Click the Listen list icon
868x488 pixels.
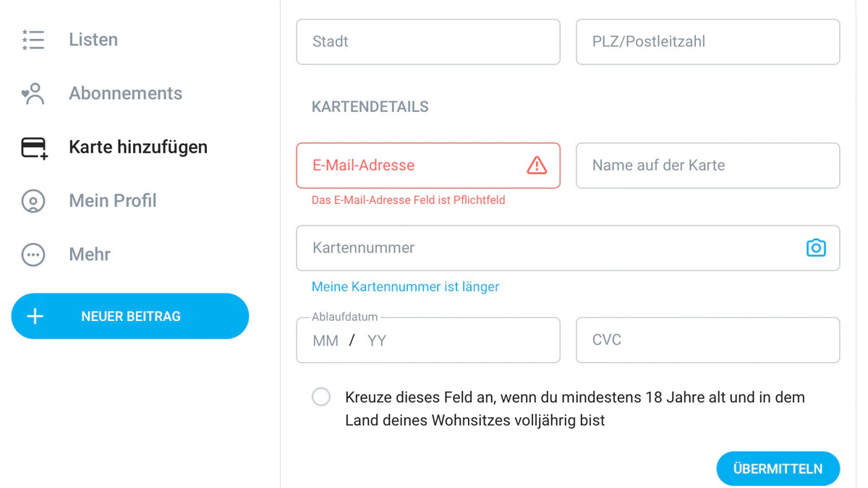[33, 40]
